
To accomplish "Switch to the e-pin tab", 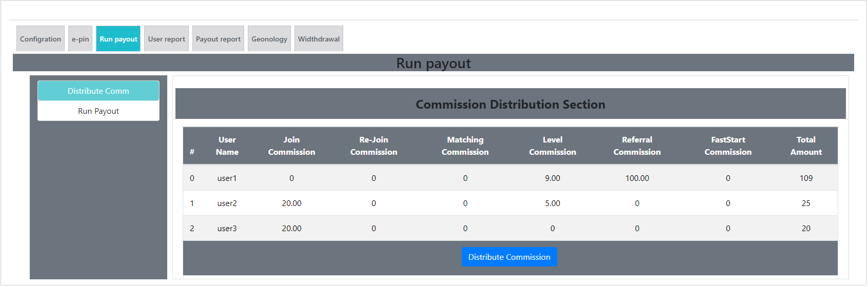I will (x=80, y=39).
